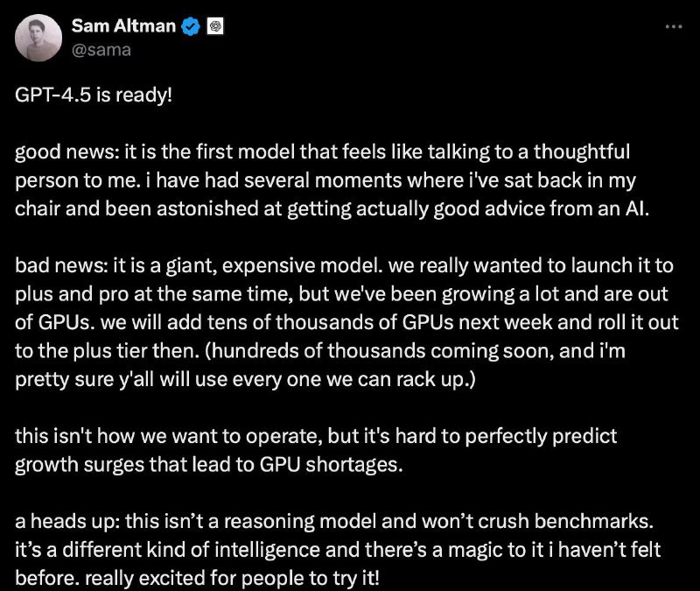
Task: Click the "GPT-4.5 is ready!" line
Action: tap(94, 95)
